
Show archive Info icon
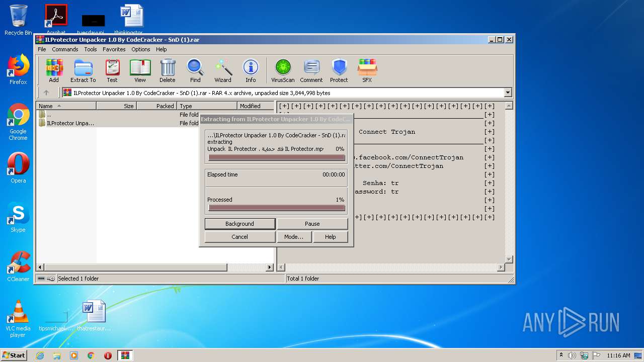click(x=251, y=70)
